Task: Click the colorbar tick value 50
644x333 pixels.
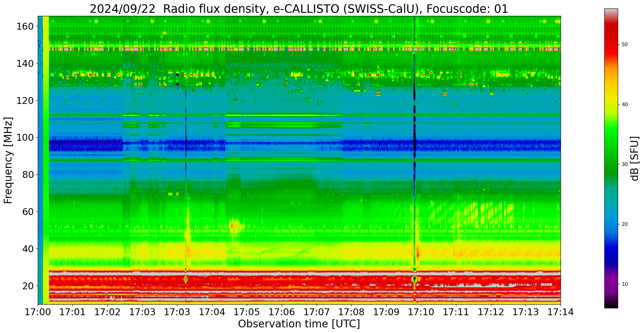Action: (624, 45)
